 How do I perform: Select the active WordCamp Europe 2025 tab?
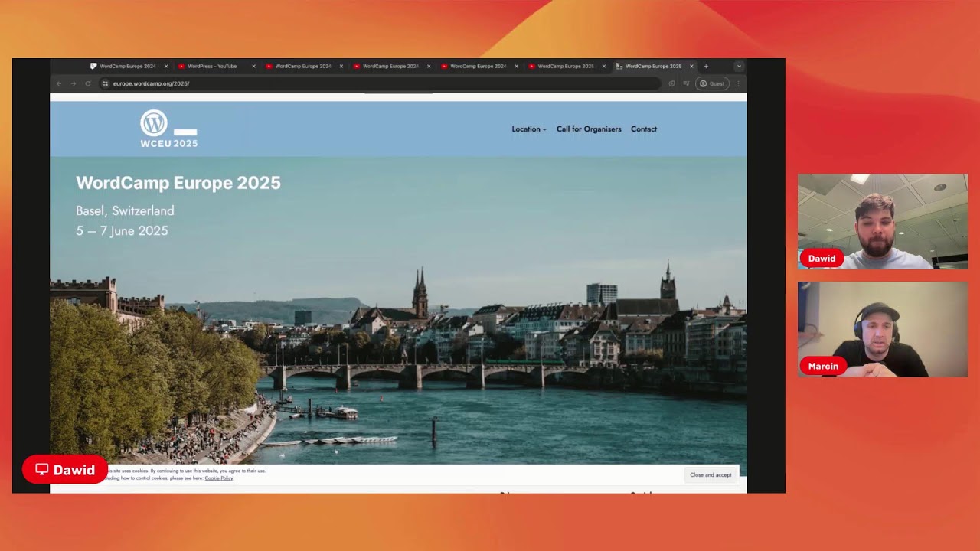click(653, 66)
